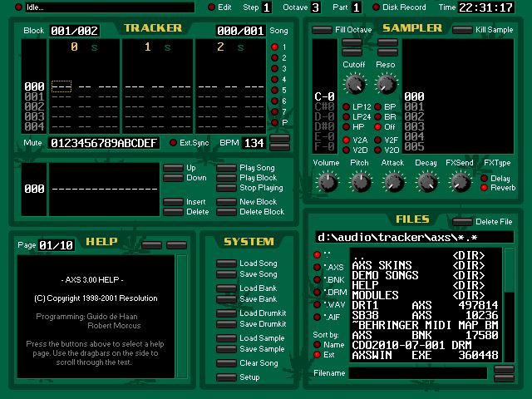Click the Play Block button

(x=226, y=178)
